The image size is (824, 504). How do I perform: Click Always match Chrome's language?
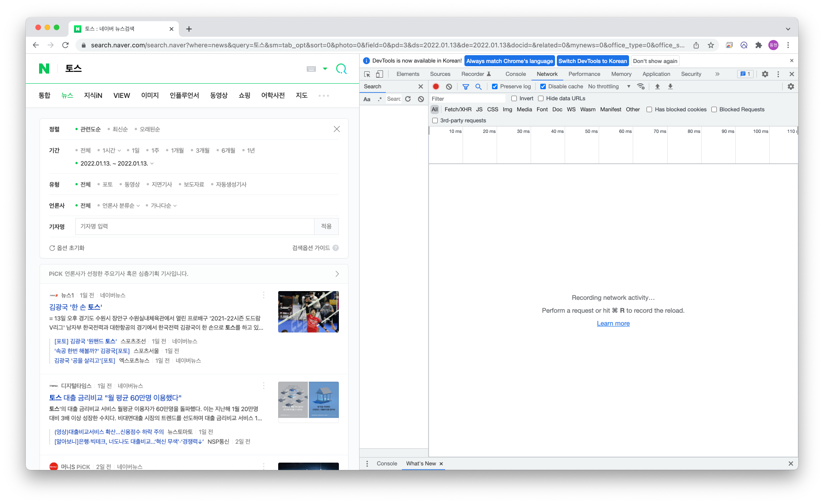[x=509, y=61]
